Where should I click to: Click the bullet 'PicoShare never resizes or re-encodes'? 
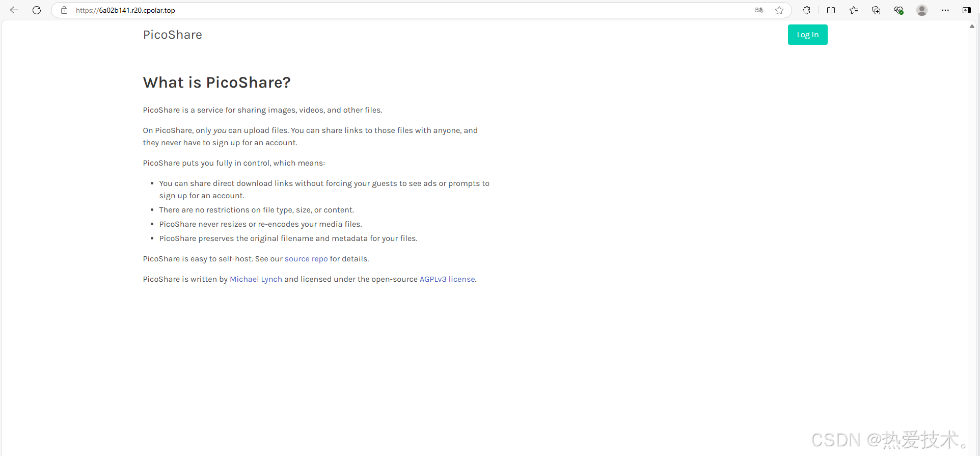click(261, 224)
